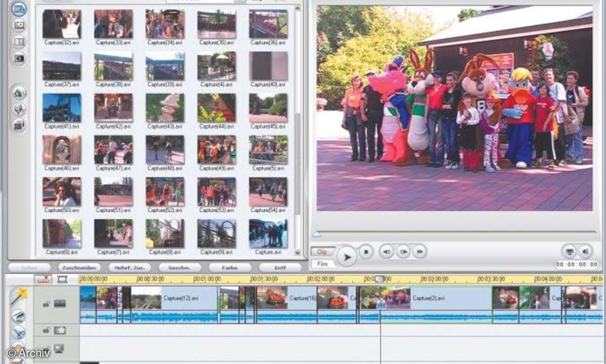Click the third track monitor icon

point(59,349)
